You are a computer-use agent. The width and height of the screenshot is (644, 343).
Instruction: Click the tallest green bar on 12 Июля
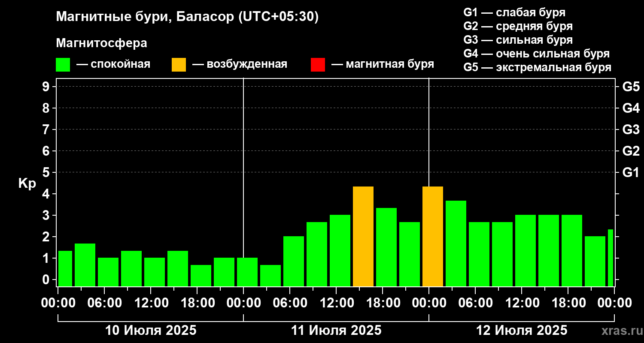[456, 244]
